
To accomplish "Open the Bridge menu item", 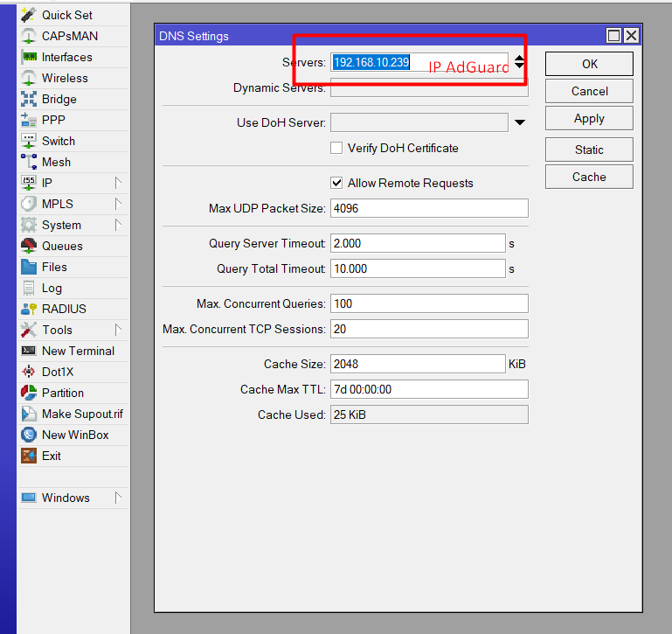I will [x=73, y=99].
